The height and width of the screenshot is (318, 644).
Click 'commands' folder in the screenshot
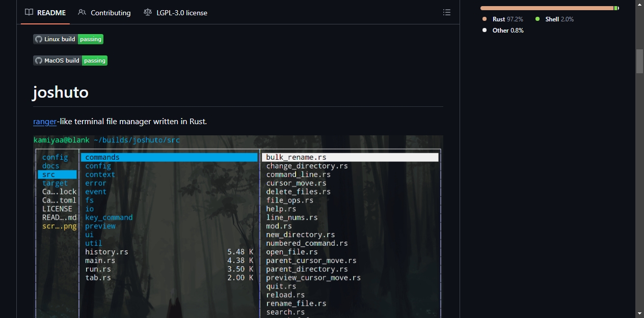(102, 157)
